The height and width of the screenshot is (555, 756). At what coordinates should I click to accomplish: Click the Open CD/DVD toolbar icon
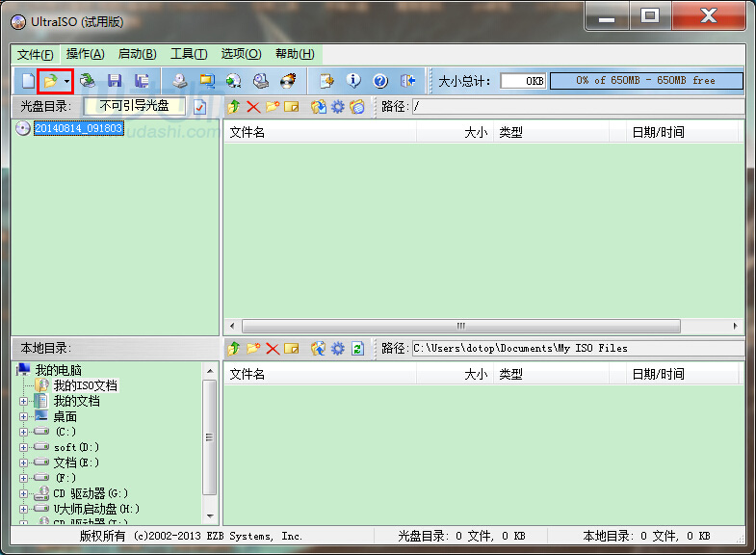pyautogui.click(x=88, y=81)
